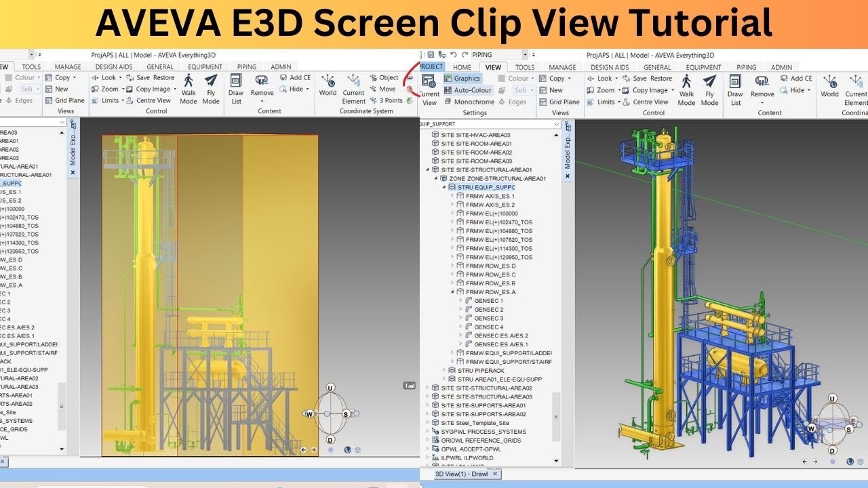Expand SITE SITE-STRUCTURAL-AREA02 tree node

pyautogui.click(x=427, y=388)
